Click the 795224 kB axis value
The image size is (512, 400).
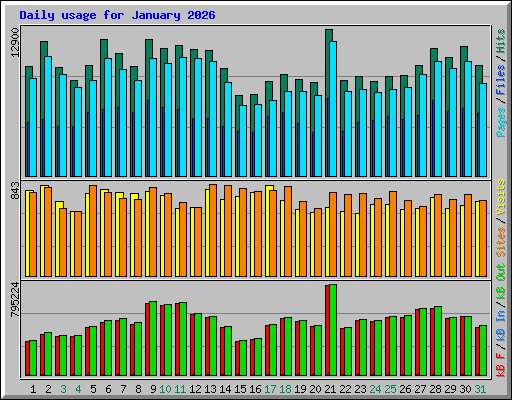click(x=15, y=300)
